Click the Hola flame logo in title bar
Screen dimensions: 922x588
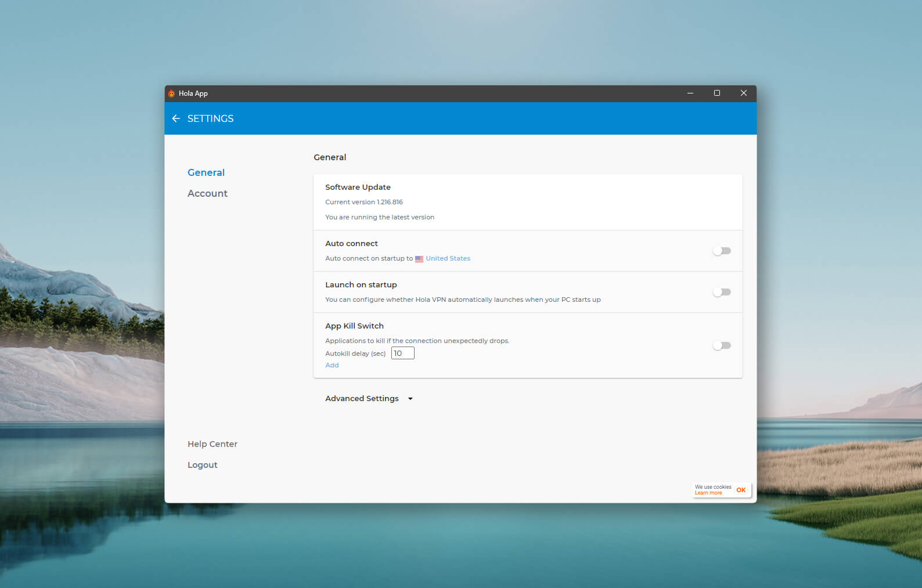(x=171, y=93)
